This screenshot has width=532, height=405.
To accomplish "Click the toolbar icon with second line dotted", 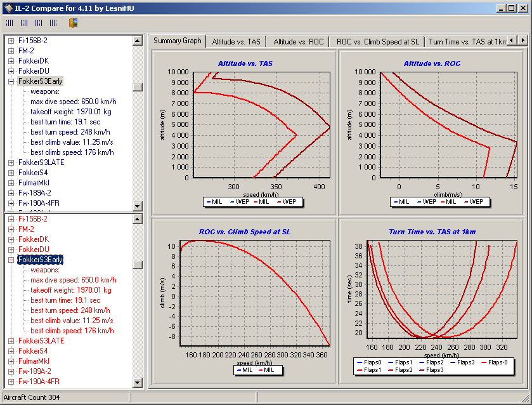I will (x=24, y=23).
